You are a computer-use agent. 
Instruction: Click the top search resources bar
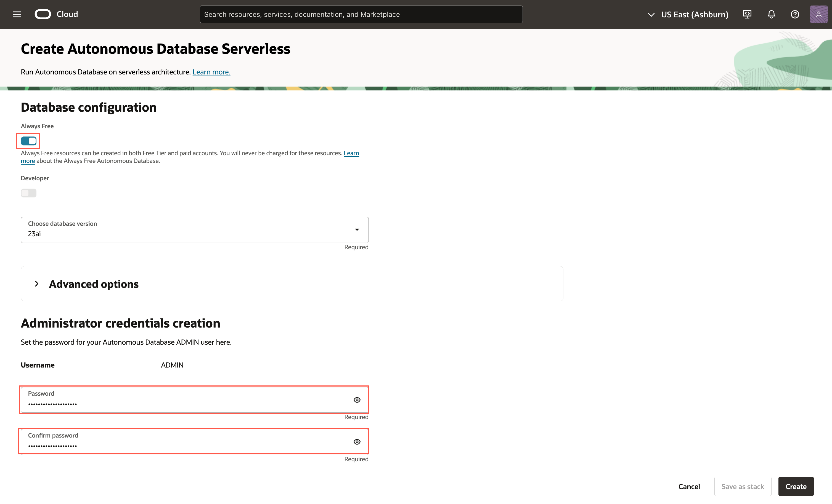361,14
